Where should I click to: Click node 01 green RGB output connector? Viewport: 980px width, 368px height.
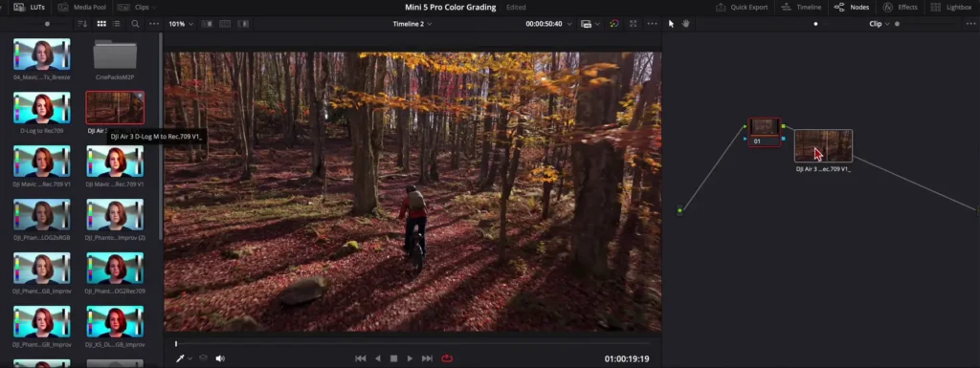[784, 126]
